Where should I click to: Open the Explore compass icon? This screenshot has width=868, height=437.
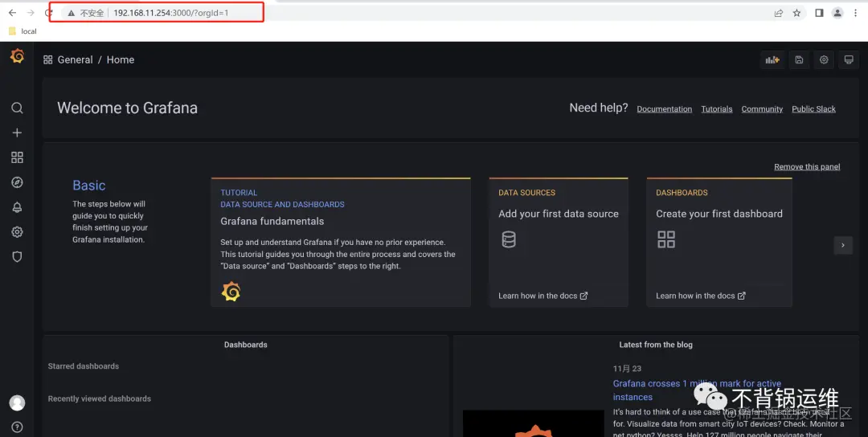pos(17,182)
